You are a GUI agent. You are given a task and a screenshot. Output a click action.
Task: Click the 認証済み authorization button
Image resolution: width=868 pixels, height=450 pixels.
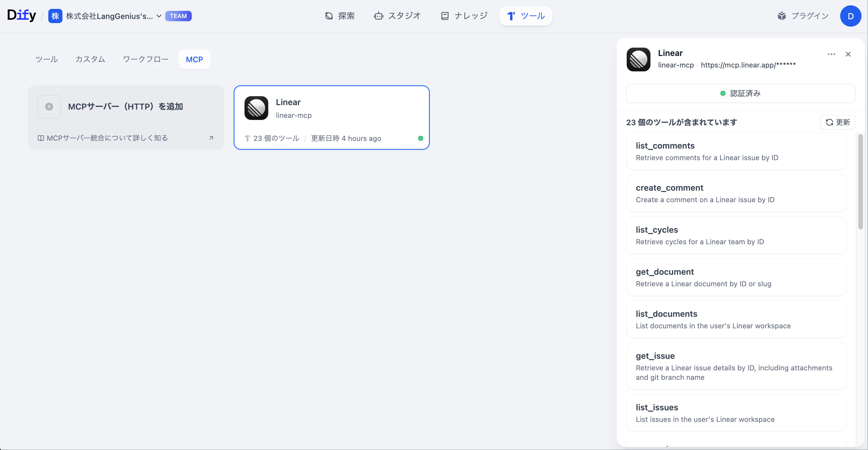(x=741, y=93)
